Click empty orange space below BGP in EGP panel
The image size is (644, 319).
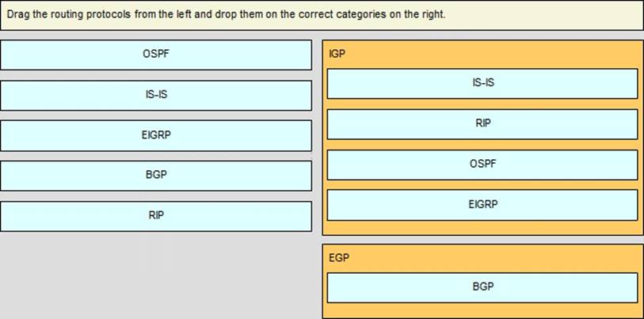point(482,310)
